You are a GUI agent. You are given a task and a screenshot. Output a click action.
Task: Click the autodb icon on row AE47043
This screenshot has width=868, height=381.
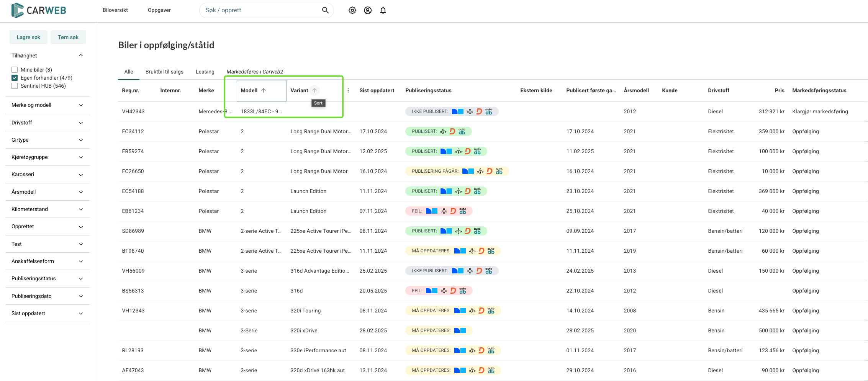pyautogui.click(x=491, y=370)
